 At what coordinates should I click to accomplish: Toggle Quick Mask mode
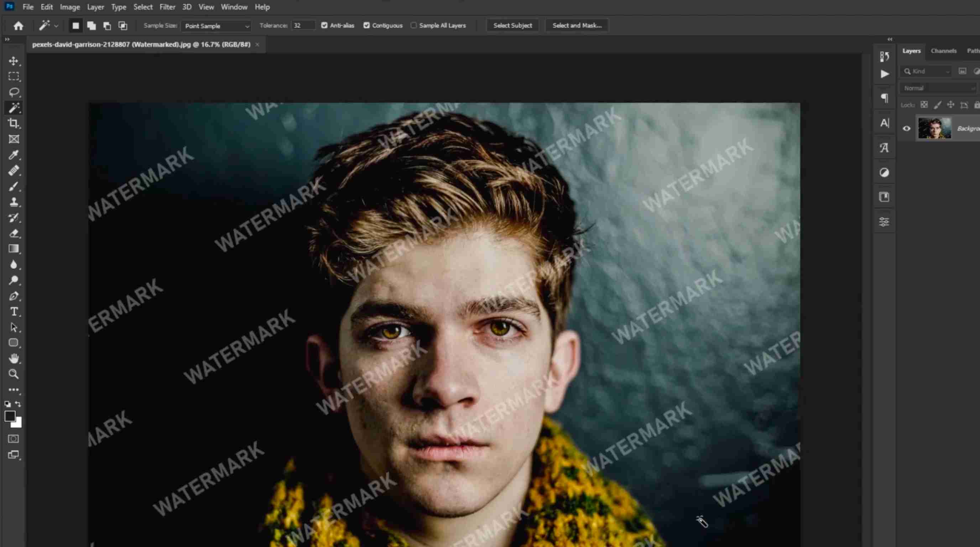pos(14,439)
